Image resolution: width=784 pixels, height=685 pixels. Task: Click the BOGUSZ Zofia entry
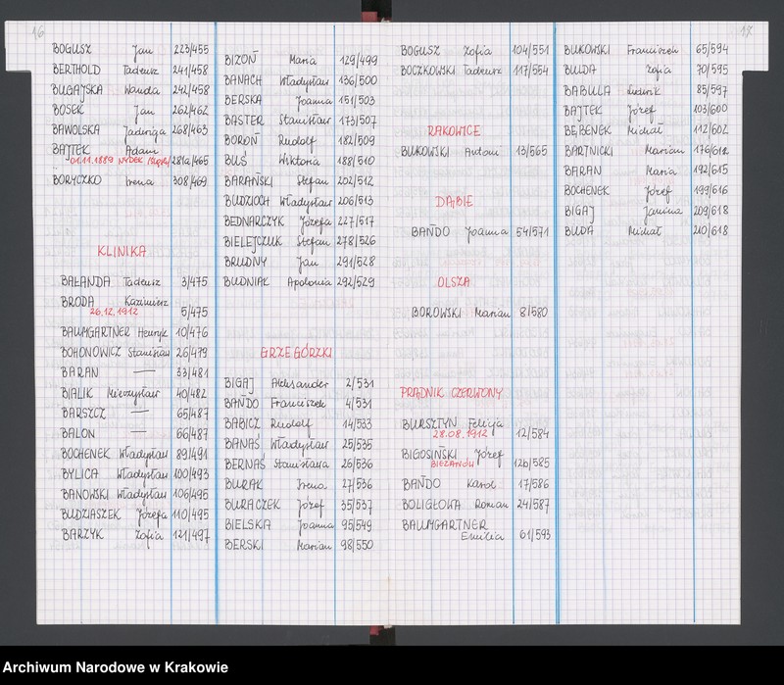[475, 51]
